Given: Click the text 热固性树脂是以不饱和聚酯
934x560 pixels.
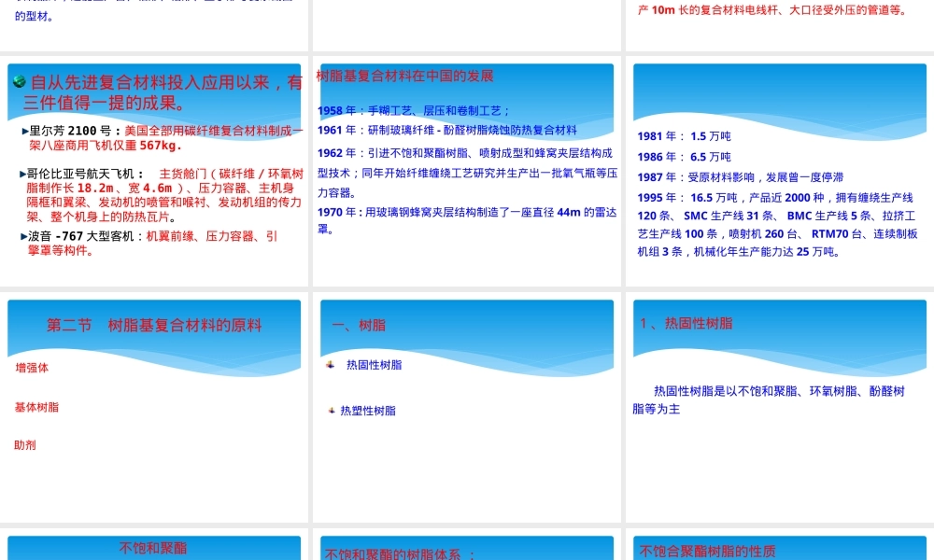Looking at the screenshot, I should point(769,399).
